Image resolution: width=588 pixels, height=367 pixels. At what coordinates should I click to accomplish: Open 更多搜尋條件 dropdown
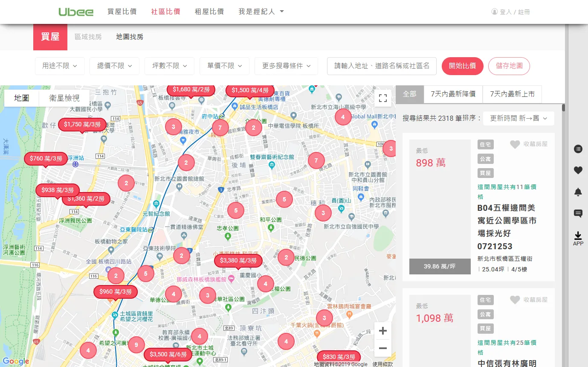[x=287, y=66]
